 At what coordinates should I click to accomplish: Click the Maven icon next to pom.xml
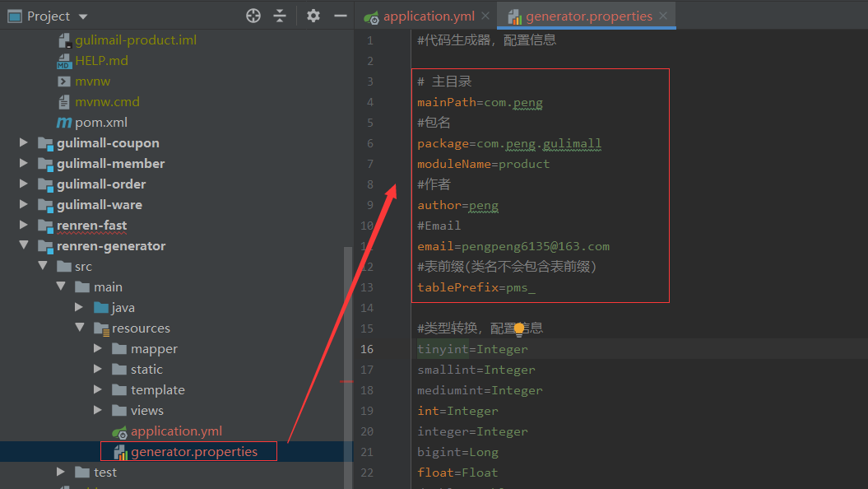click(x=64, y=123)
